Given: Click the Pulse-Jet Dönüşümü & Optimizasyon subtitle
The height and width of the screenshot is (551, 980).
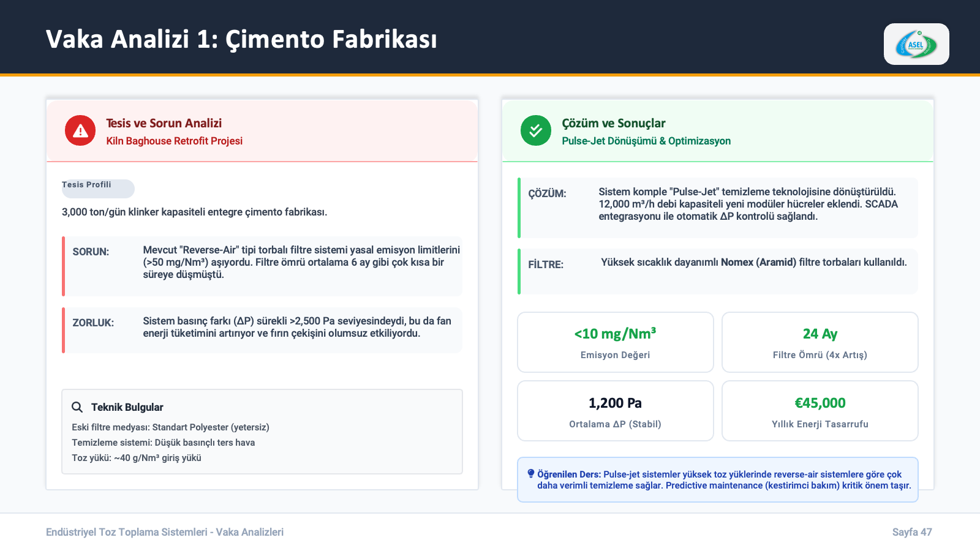Looking at the screenshot, I should [x=646, y=141].
